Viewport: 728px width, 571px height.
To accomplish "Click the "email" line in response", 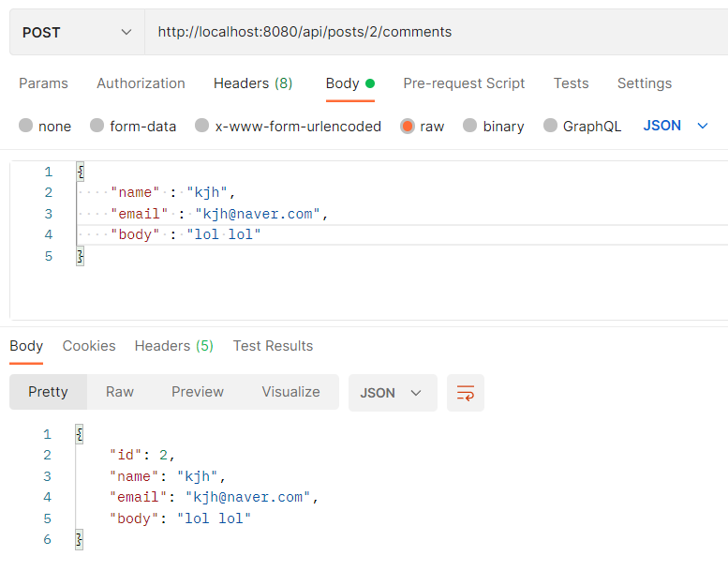I will (214, 497).
